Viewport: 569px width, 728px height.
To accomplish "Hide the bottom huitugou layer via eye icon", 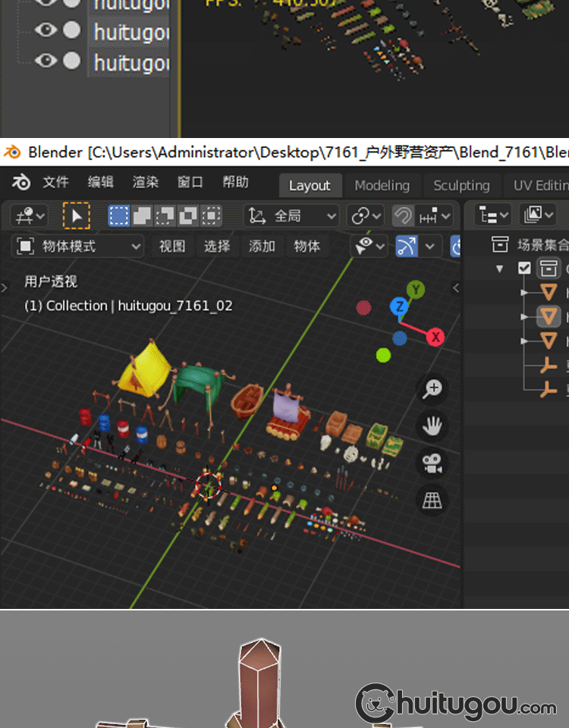I will click(x=46, y=61).
